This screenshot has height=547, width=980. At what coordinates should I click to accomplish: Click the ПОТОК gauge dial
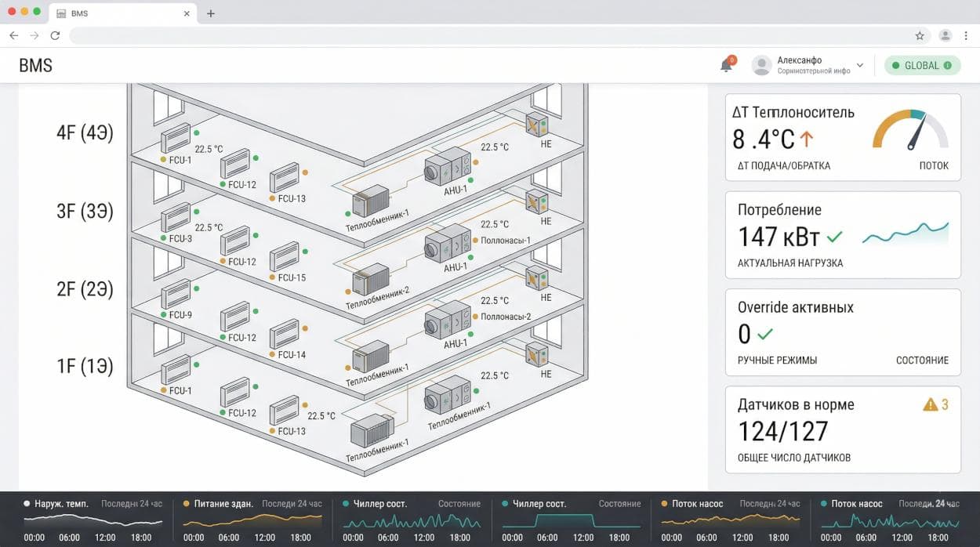click(911, 129)
